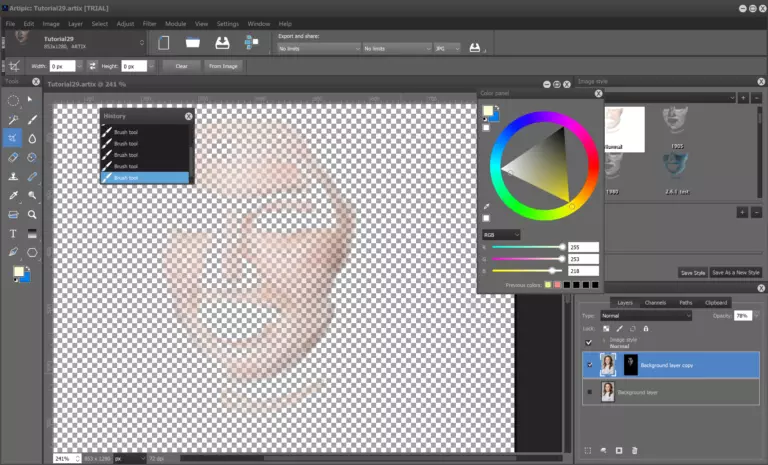The width and height of the screenshot is (768, 465).
Task: Open the first No limits dropdown
Action: click(319, 49)
